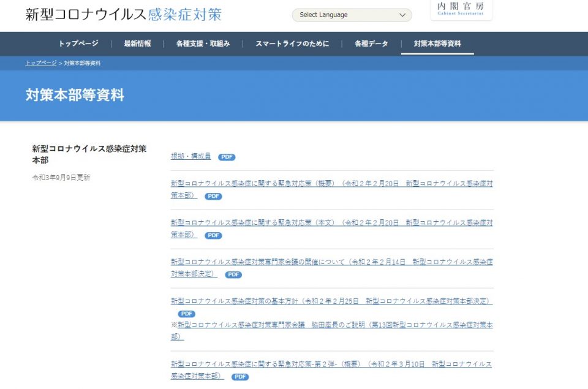Image resolution: width=588 pixels, height=389 pixels.
Task: Open the PDF icon below 基本方針 entry
Action: point(186,314)
